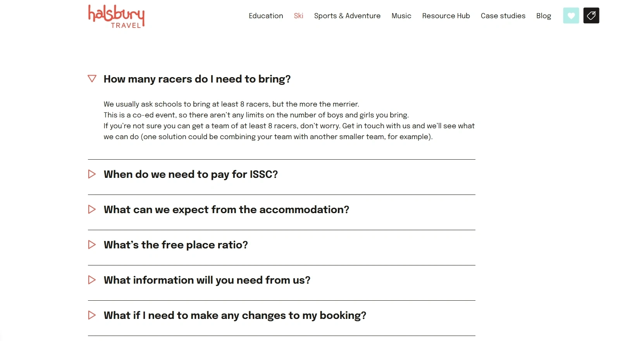Click the 'How many racers do I need to bring?' heading

(x=197, y=79)
